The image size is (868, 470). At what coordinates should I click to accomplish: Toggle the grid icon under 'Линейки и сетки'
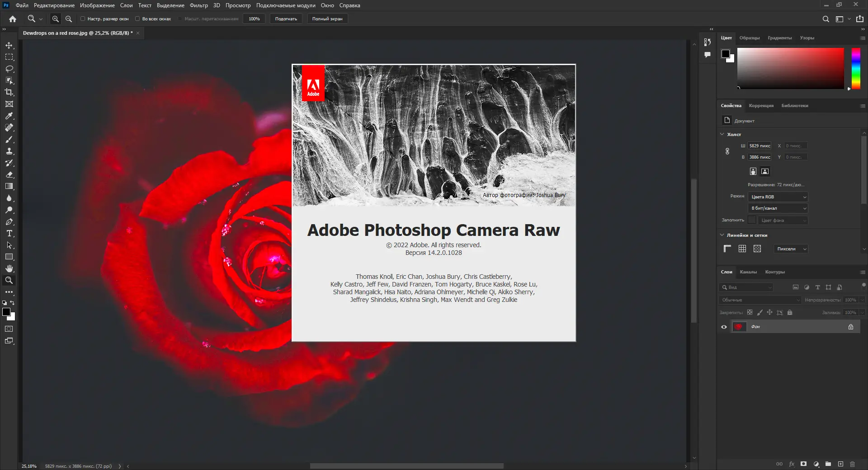click(x=742, y=249)
